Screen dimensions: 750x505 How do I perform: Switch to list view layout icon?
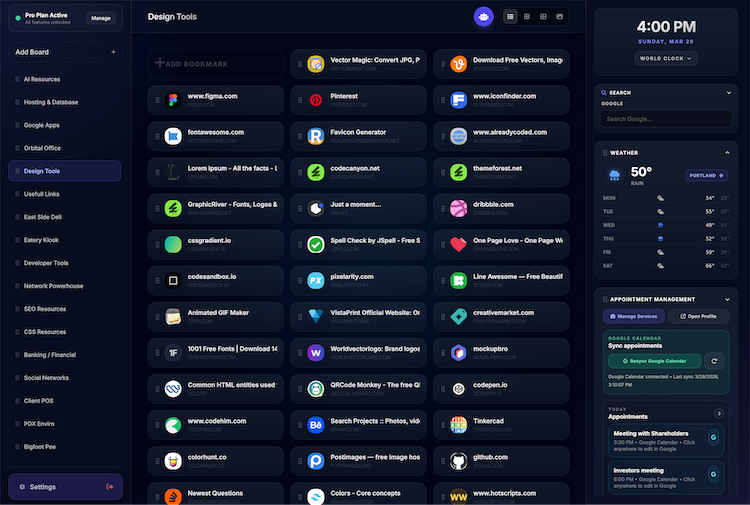pyautogui.click(x=510, y=17)
